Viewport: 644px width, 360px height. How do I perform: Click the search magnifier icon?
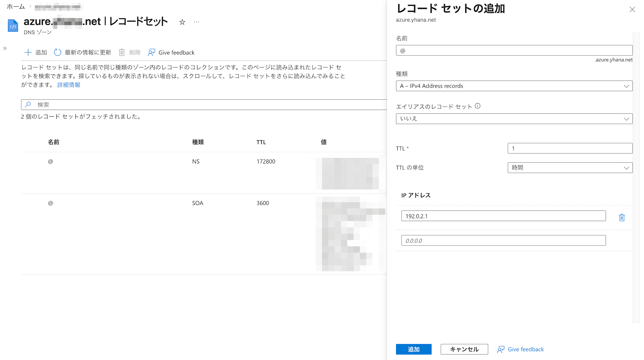coord(28,104)
